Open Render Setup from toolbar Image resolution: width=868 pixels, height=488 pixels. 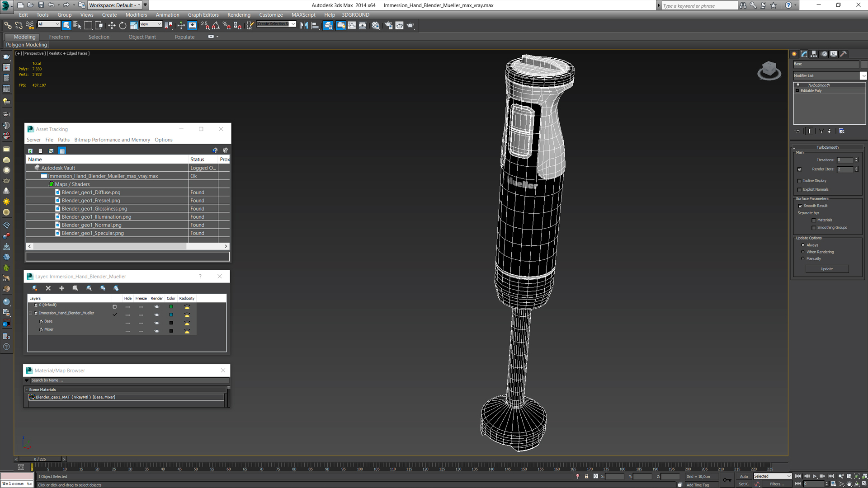[388, 25]
